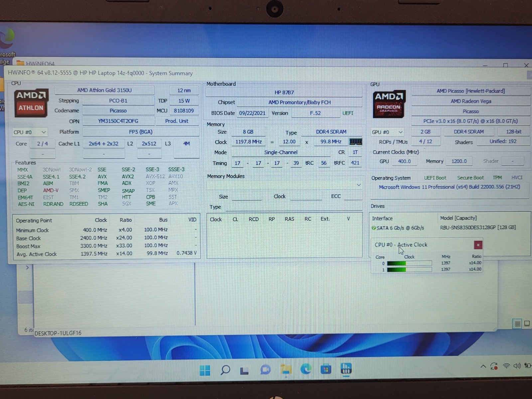Click the Prod. Unit button
The width and height of the screenshot is (532, 399).
point(177,121)
